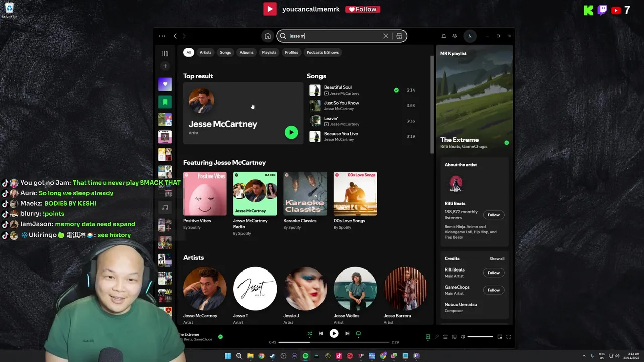Follow Rifti Beats in Credits
The height and width of the screenshot is (362, 644).
coord(493,273)
